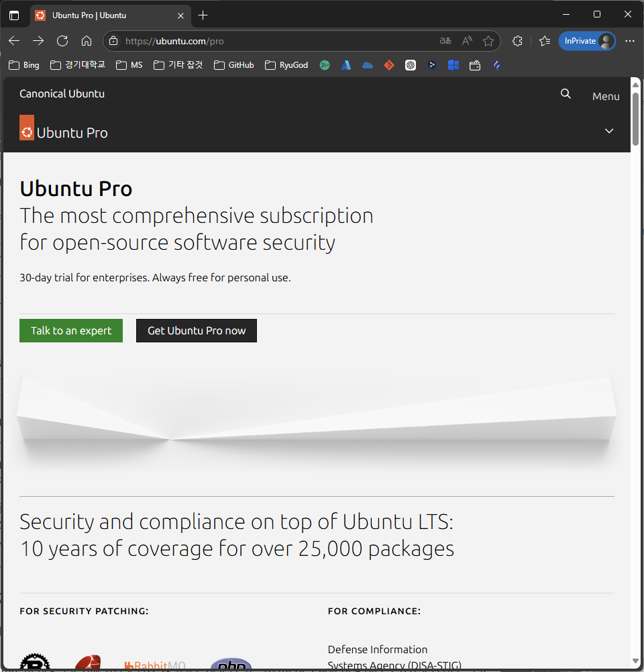Open the RyuGod bookmarks folder
Viewport: 644px width, 672px height.
[287, 65]
